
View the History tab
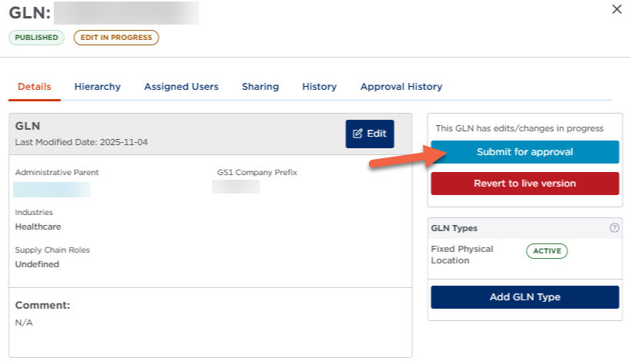click(320, 87)
